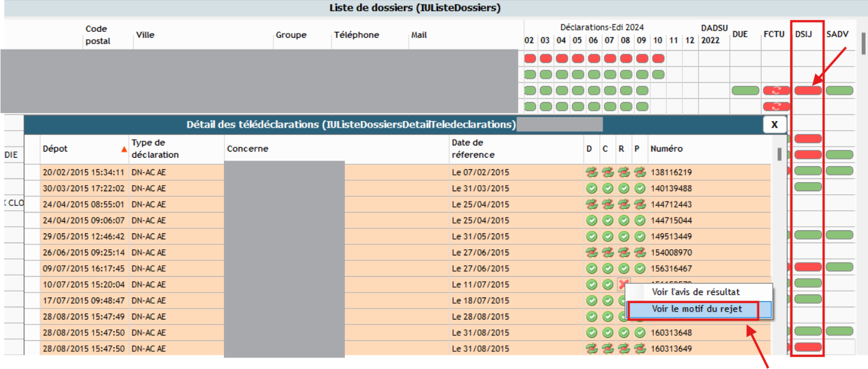Toggle the sort arrow on the Dépot column
This screenshot has width=868, height=369.
click(124, 149)
